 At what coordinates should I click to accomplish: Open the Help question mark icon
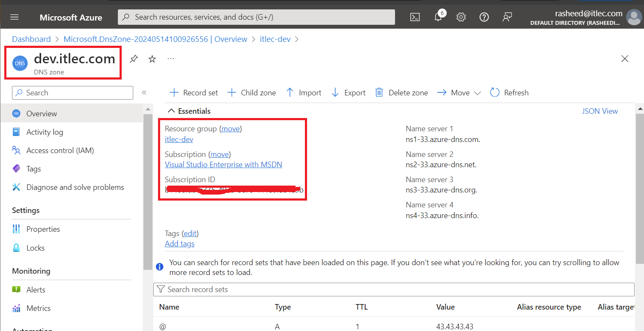pos(484,17)
